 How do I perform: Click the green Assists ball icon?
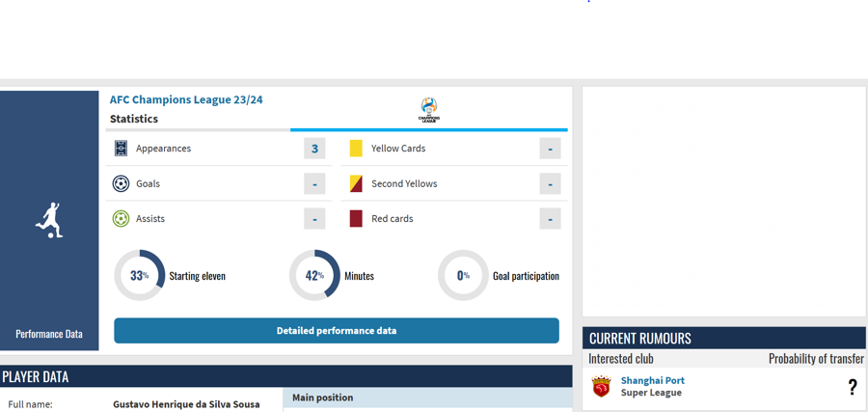coord(121,219)
